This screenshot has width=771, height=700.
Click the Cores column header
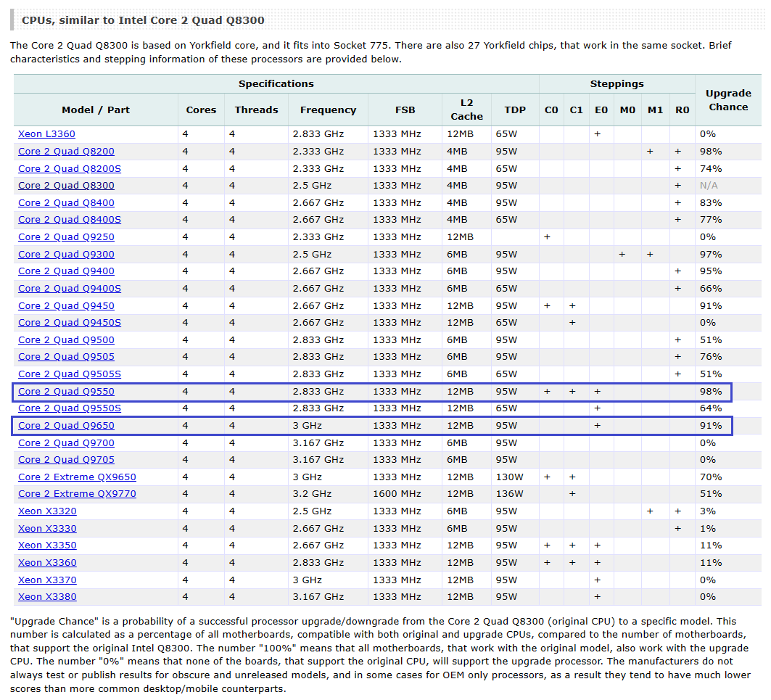[x=201, y=110]
